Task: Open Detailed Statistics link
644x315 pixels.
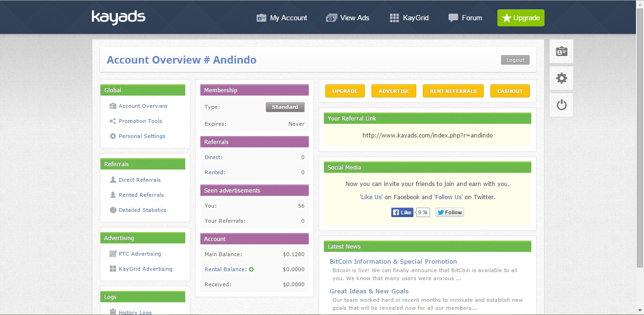Action: coord(142,210)
